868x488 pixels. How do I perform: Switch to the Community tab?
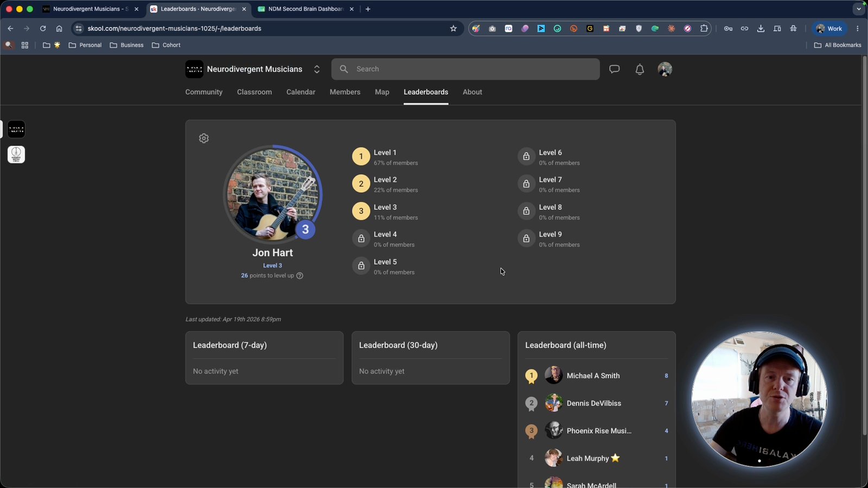[204, 92]
